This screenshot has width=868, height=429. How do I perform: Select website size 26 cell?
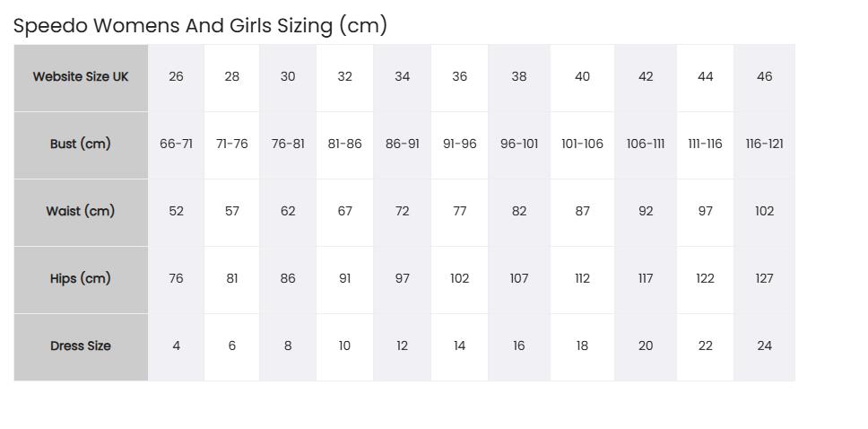(x=176, y=77)
